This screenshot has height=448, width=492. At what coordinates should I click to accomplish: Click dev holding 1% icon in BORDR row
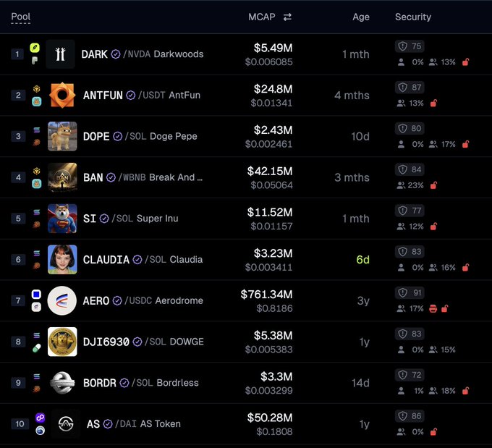point(401,391)
